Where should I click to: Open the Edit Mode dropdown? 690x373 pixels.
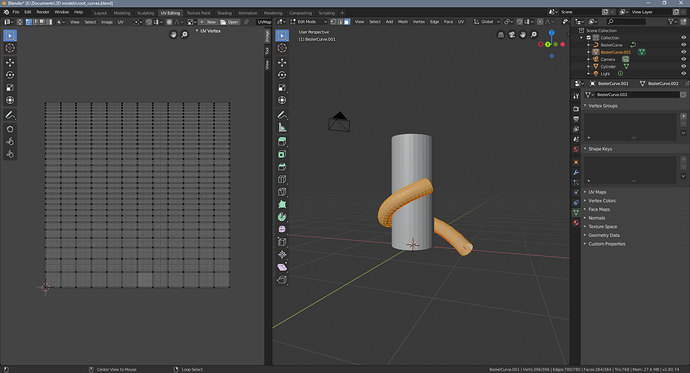click(x=308, y=22)
